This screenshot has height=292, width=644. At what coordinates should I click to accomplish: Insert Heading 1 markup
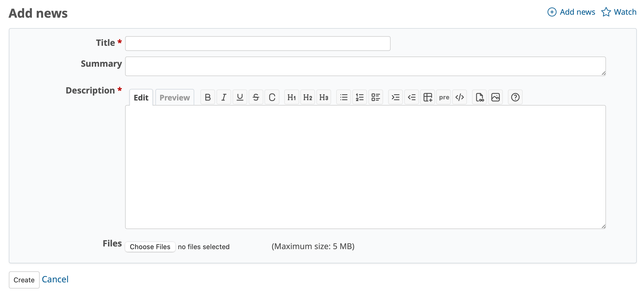291,97
